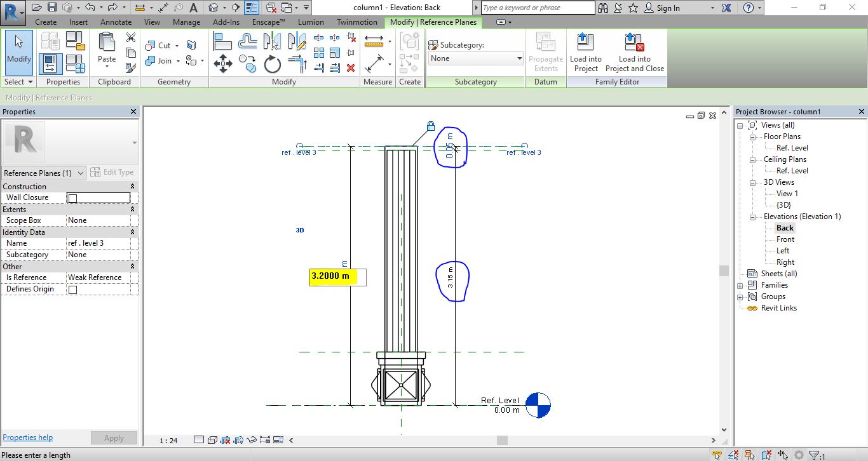This screenshot has height=461, width=868.
Task: Switch to the Manage ribbon tab
Action: click(186, 22)
